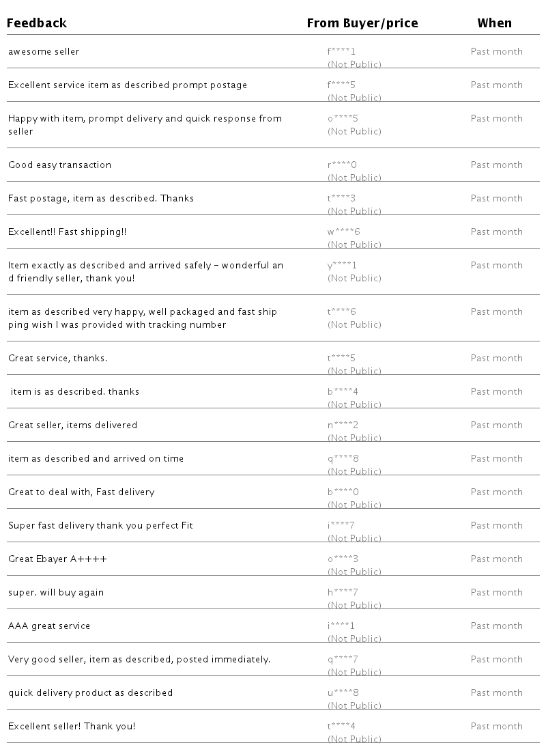Select the "Great service, thanks." feedback

57,359
